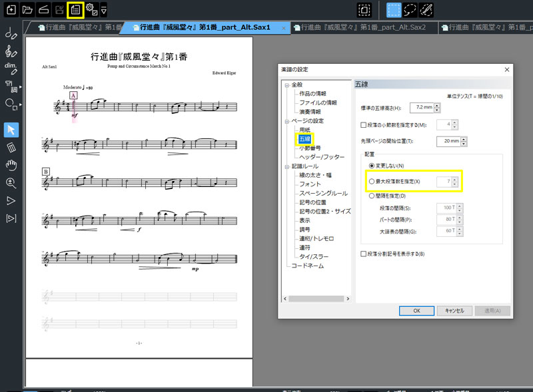Image resolution: width=533 pixels, height=392 pixels.
Task: Confirm settings with the OK button
Action: pos(416,311)
